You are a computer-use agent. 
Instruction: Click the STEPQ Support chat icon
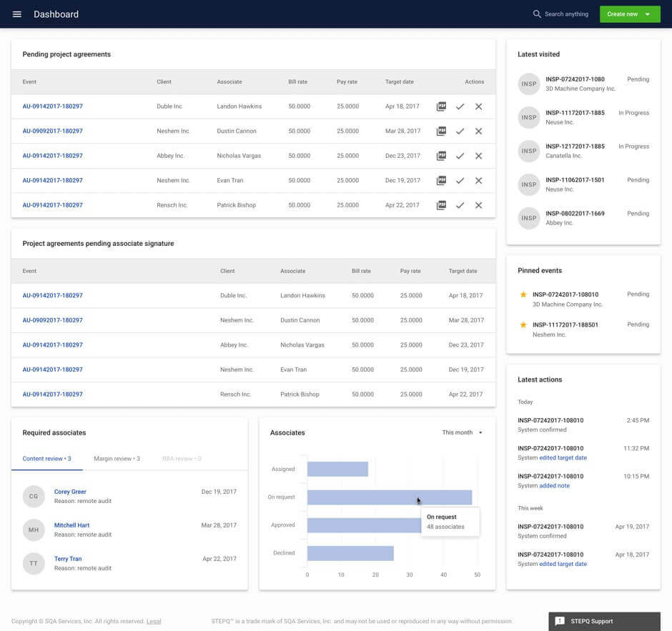point(560,621)
